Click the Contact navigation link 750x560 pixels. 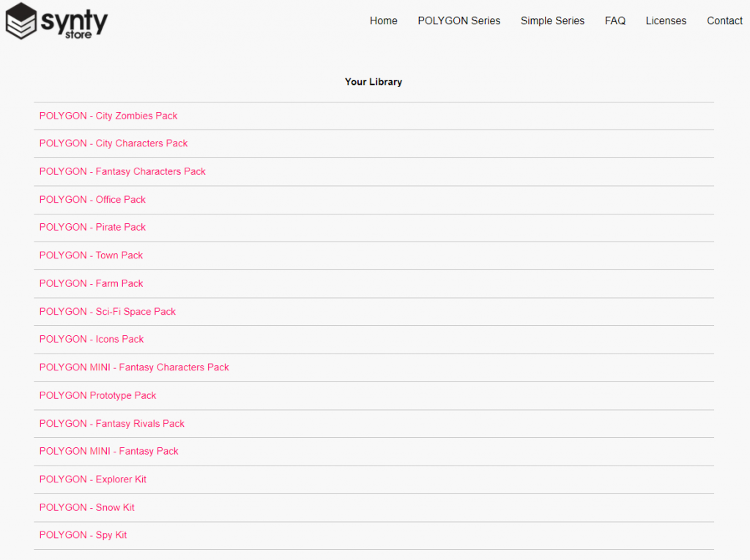[x=724, y=20]
